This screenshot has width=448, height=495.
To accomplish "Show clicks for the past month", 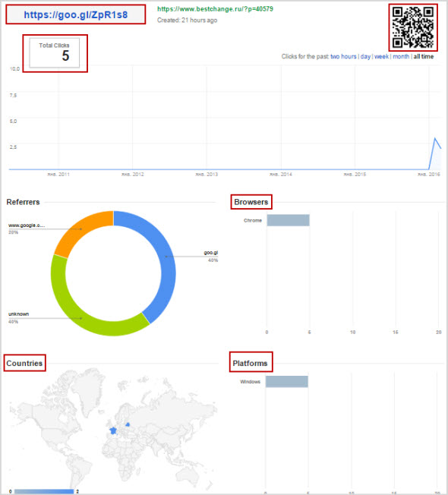I will (401, 56).
